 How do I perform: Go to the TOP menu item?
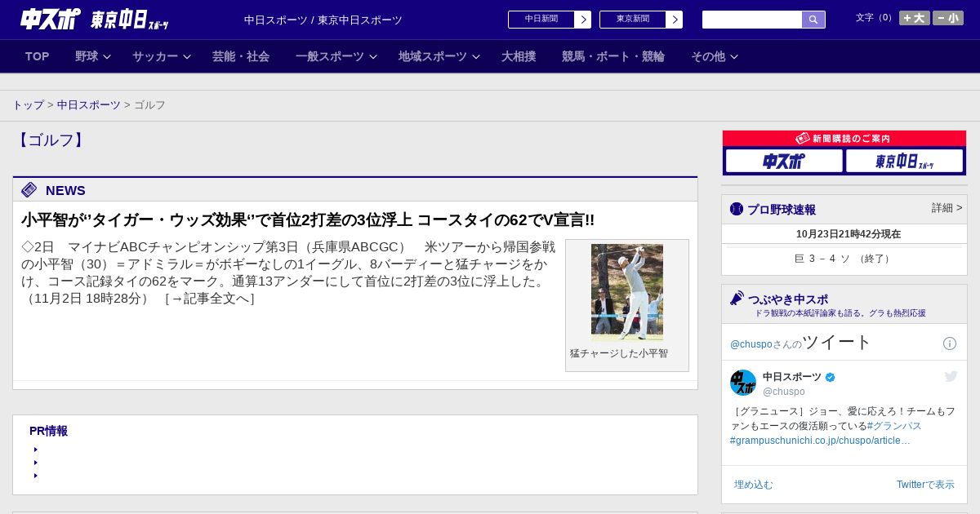pyautogui.click(x=37, y=56)
